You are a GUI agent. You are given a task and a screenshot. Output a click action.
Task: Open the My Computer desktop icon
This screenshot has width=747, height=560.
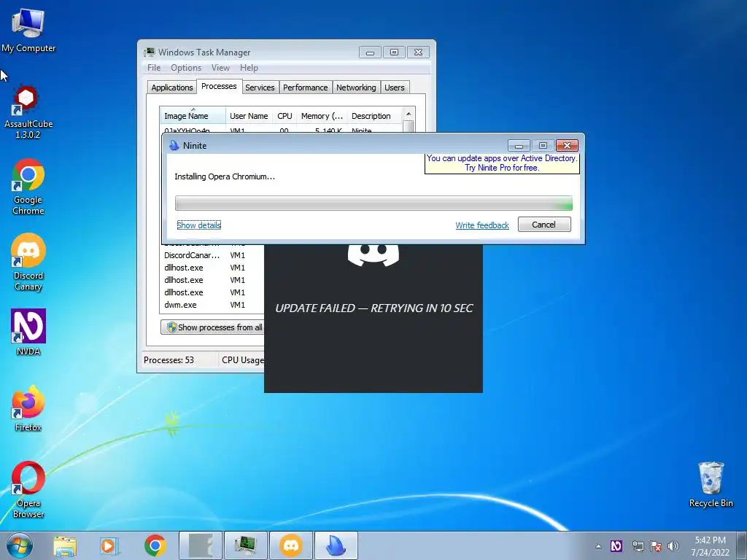(28, 29)
